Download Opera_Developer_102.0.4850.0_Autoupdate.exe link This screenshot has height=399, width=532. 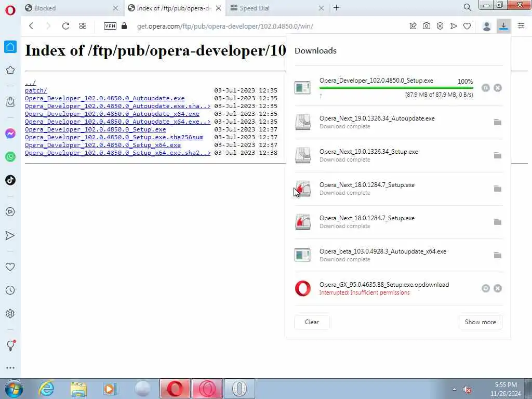coord(104,98)
